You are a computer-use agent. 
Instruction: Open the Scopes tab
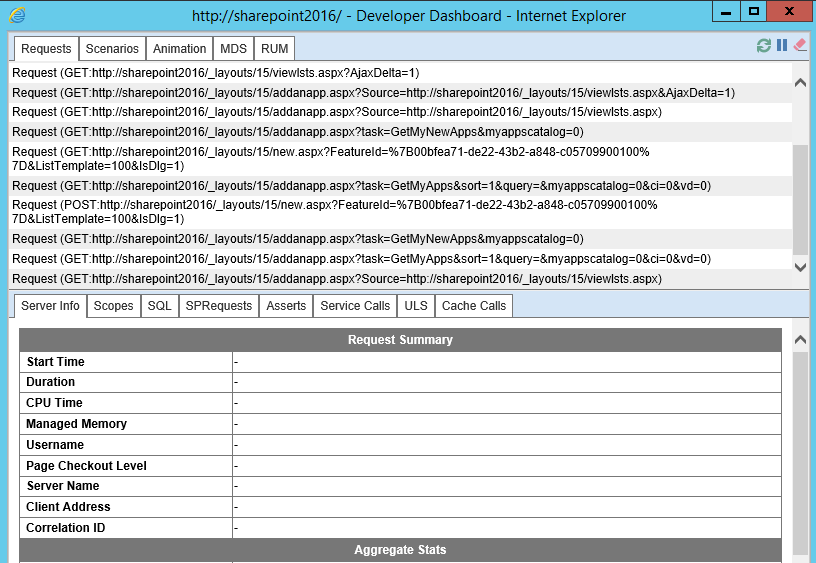[x=113, y=306]
